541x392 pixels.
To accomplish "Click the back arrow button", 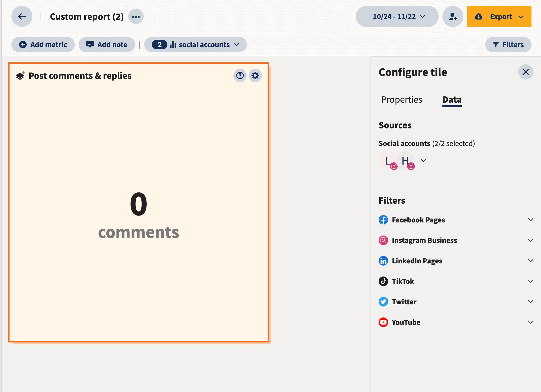I will click(x=22, y=16).
